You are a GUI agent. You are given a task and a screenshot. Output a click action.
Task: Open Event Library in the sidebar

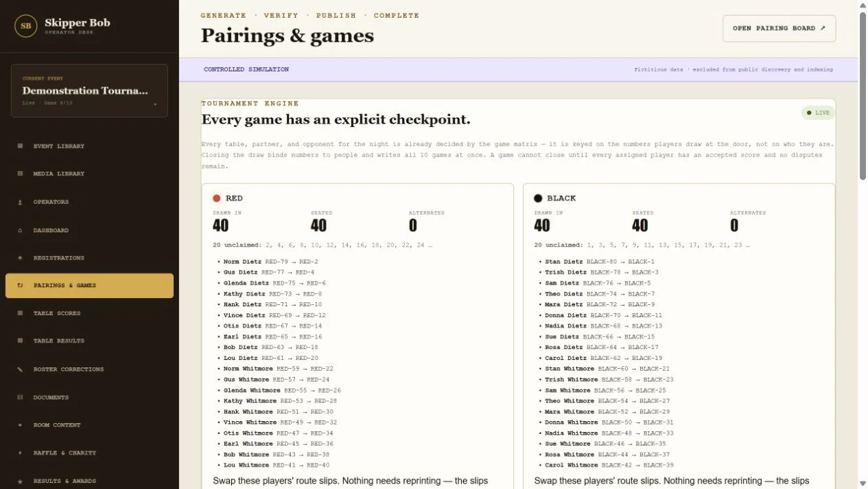click(89, 146)
